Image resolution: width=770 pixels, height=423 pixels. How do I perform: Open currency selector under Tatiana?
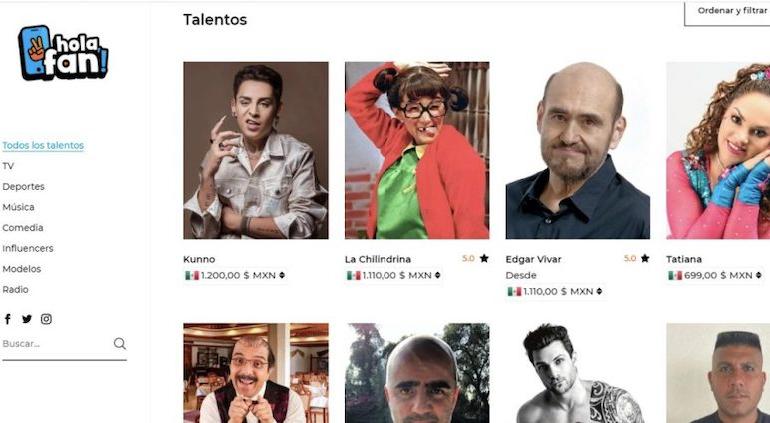[x=759, y=276]
